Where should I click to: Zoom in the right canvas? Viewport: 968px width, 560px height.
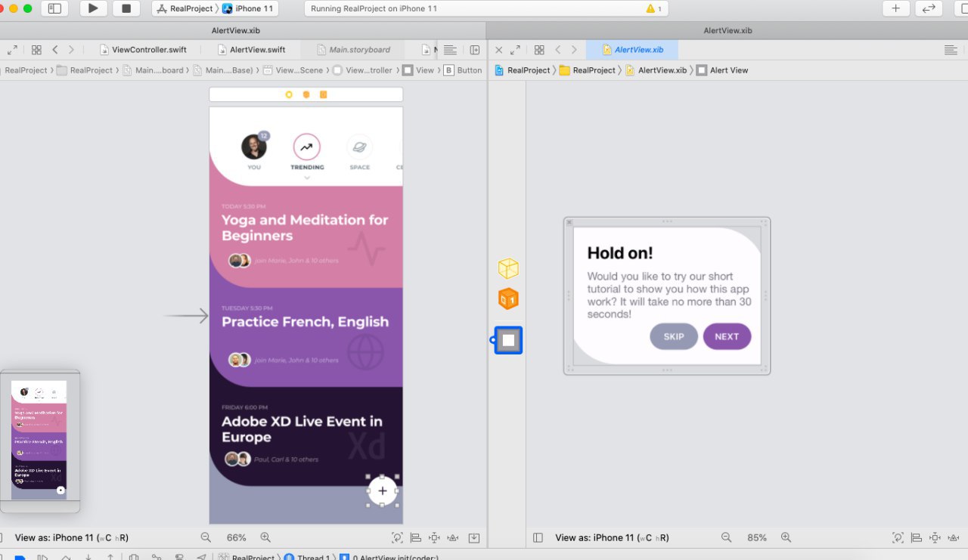(786, 537)
